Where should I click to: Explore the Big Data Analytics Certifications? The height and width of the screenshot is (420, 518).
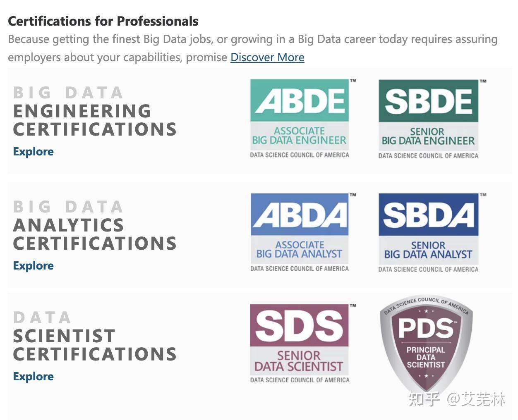pyautogui.click(x=33, y=265)
